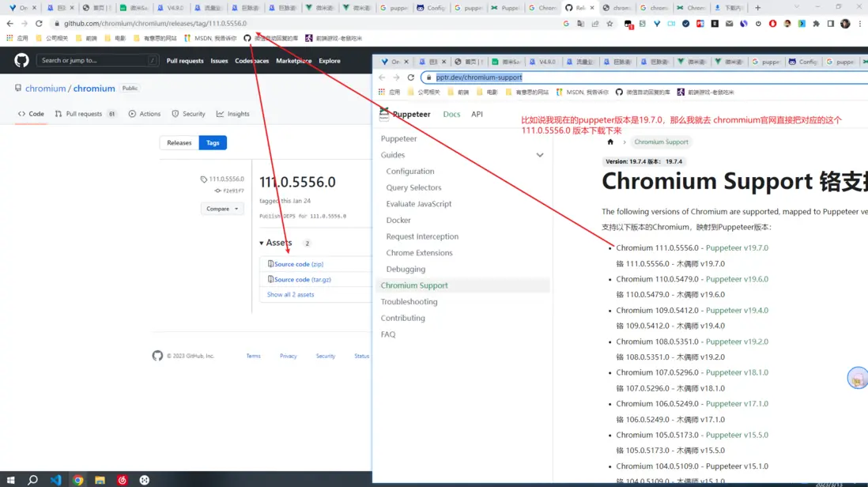Open the GitHub logo home icon
The image size is (868, 487).
pyautogui.click(x=21, y=60)
